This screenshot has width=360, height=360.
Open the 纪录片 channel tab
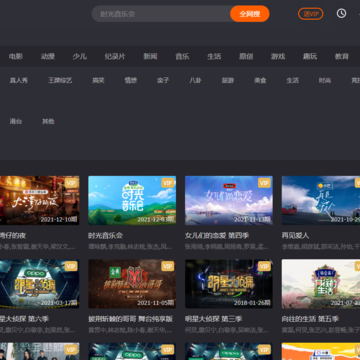(115, 56)
